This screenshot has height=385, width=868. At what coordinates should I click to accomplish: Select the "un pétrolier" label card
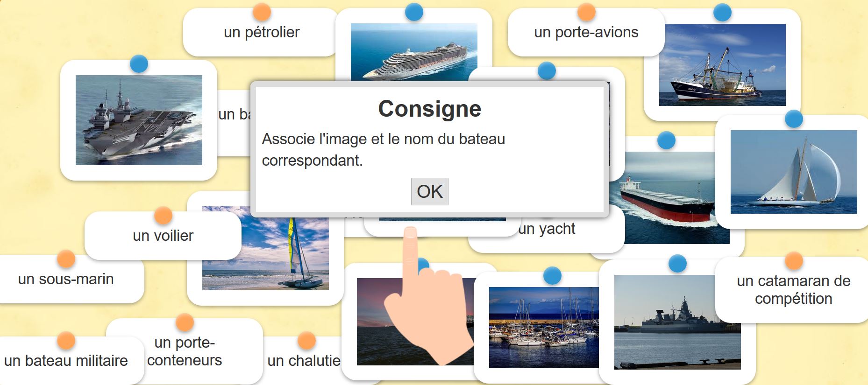pyautogui.click(x=261, y=32)
